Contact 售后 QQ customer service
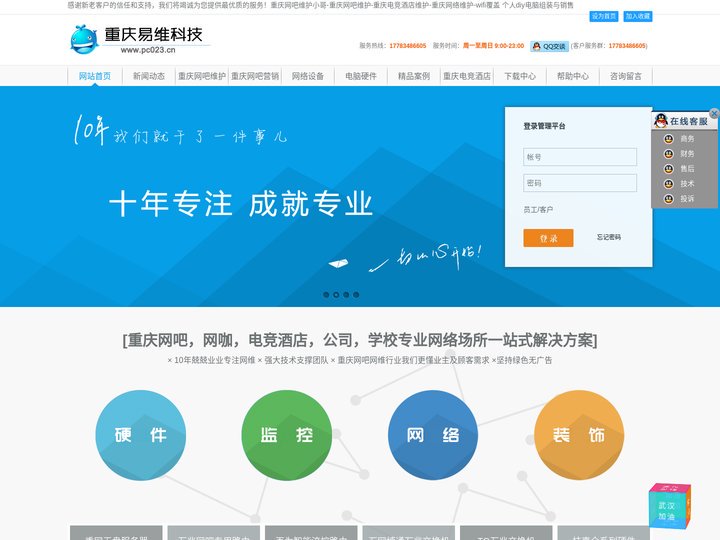 point(679,169)
